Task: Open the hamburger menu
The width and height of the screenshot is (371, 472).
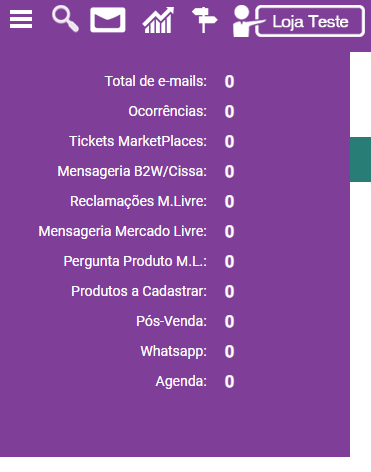Action: 21,19
